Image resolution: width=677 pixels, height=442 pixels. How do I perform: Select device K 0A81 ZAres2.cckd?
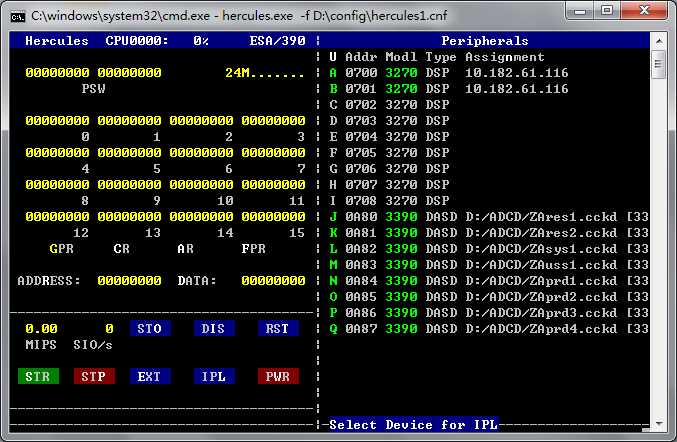[489, 232]
